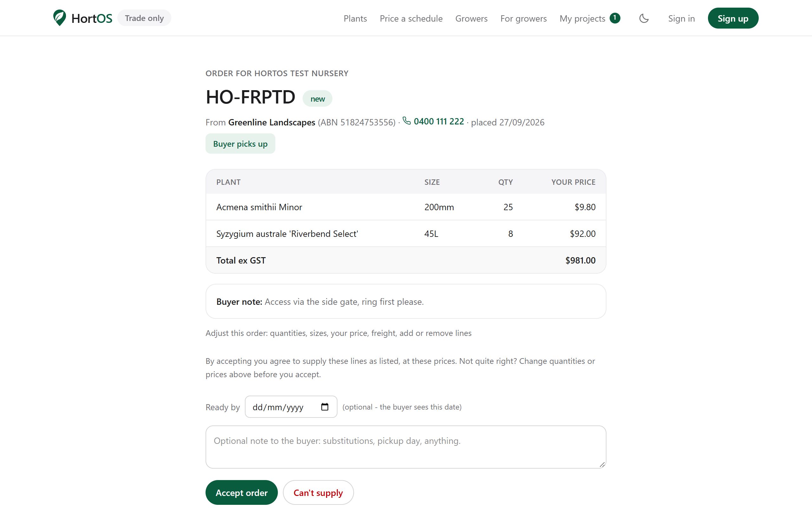The width and height of the screenshot is (812, 508).
Task: Click the Buyer picks up tag
Action: tap(240, 144)
